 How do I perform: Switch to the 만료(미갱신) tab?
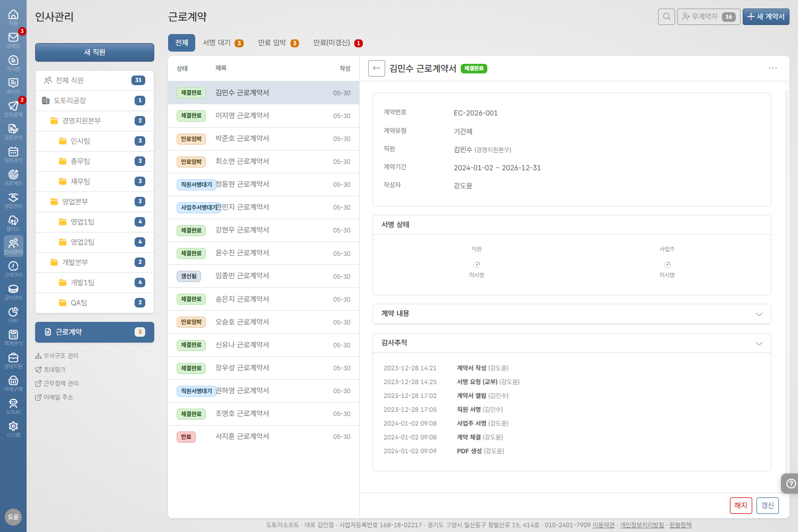click(338, 43)
